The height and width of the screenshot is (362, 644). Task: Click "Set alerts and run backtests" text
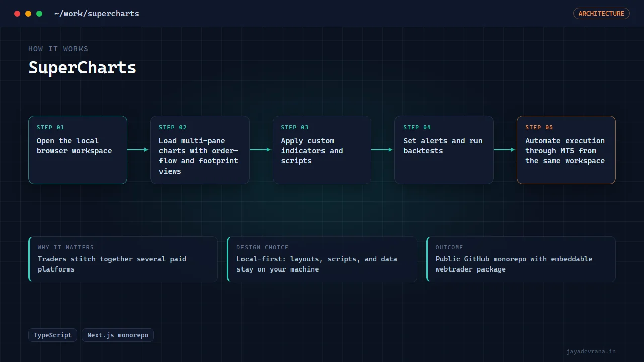443,146
